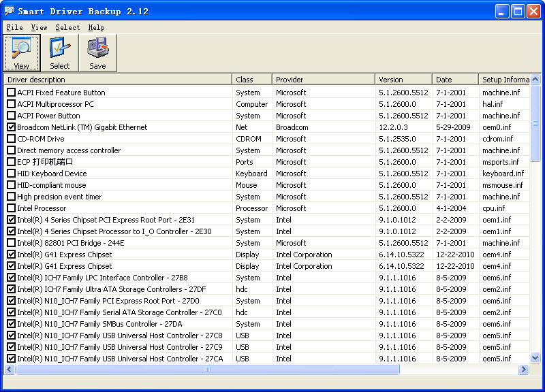
Task: Sort by Driver description column header
Action: click(x=117, y=80)
